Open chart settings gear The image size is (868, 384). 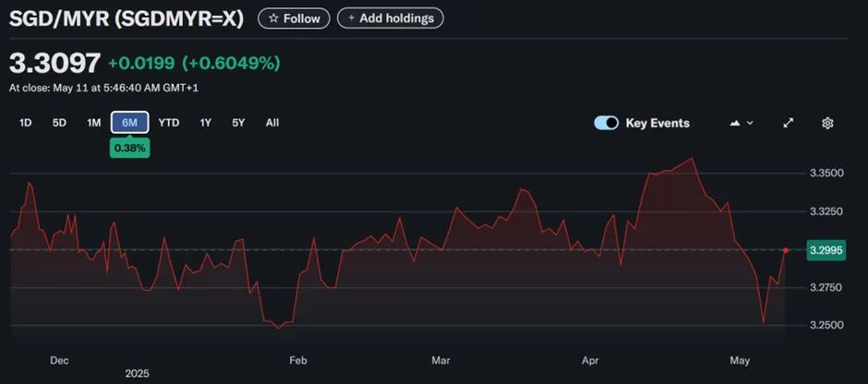click(827, 123)
